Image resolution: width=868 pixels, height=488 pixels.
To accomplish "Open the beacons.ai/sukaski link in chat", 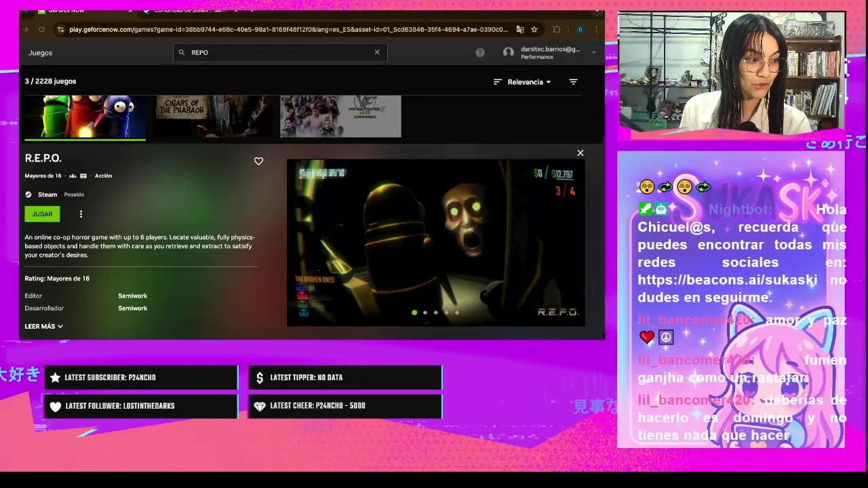I will click(728, 280).
